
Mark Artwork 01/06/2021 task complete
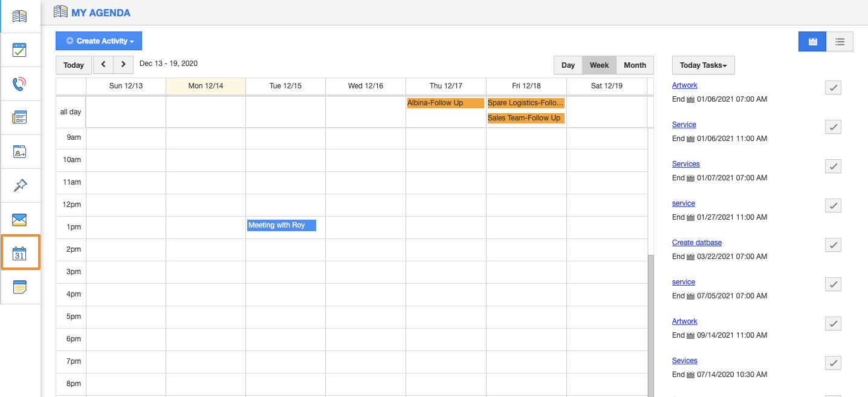pos(833,88)
